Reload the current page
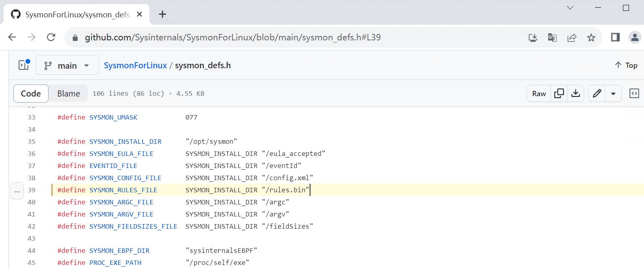644x269 pixels. click(51, 37)
